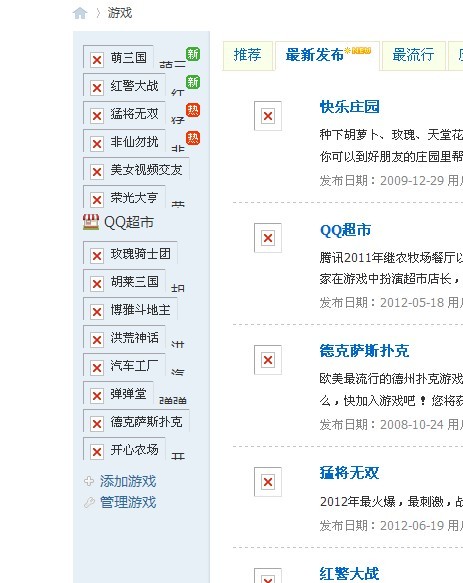The width and height of the screenshot is (463, 583).
Task: Click date text 发布日期：2012-06-19
Action: coord(382,526)
